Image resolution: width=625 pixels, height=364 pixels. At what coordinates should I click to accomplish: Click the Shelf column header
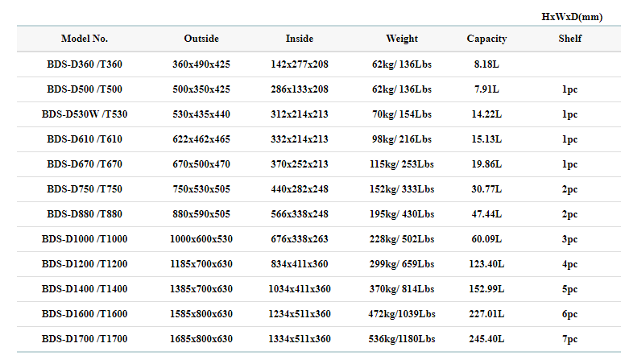(569, 39)
